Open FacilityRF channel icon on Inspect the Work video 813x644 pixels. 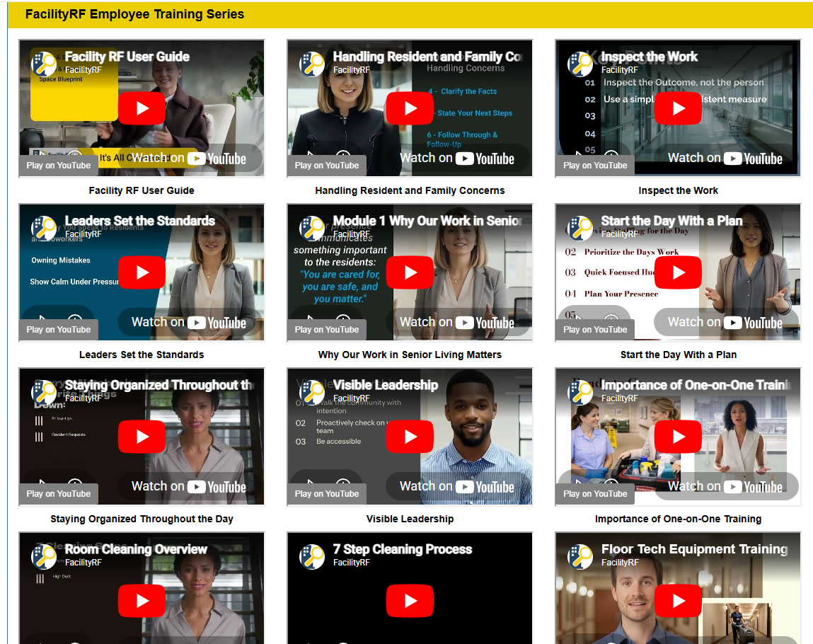[x=580, y=64]
